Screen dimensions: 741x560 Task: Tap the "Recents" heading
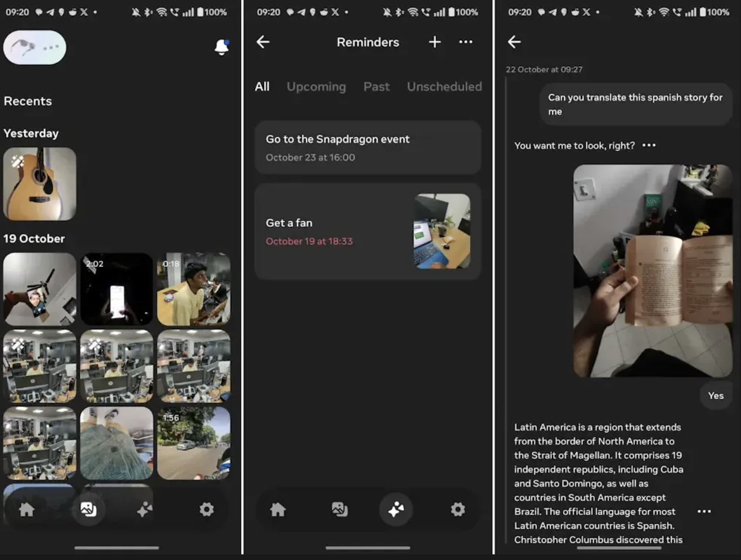(x=28, y=101)
